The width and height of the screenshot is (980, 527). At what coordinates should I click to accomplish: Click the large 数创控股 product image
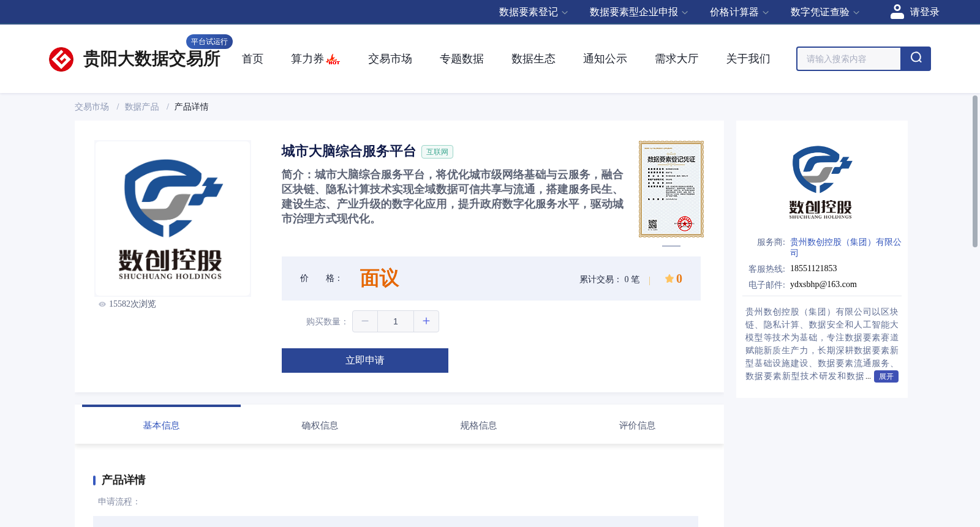(x=173, y=219)
